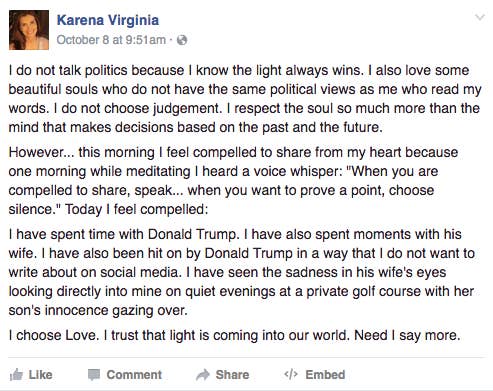Click the paragraph starting "However... this morning"

point(233,181)
